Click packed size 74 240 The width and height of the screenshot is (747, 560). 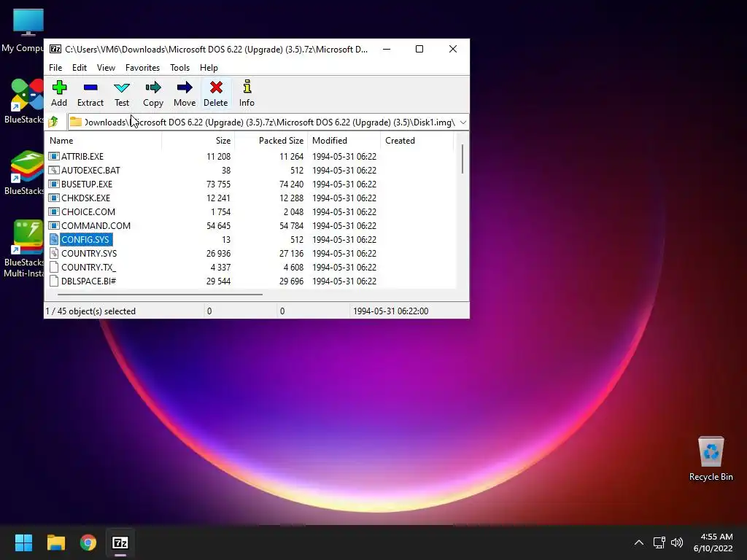point(291,184)
